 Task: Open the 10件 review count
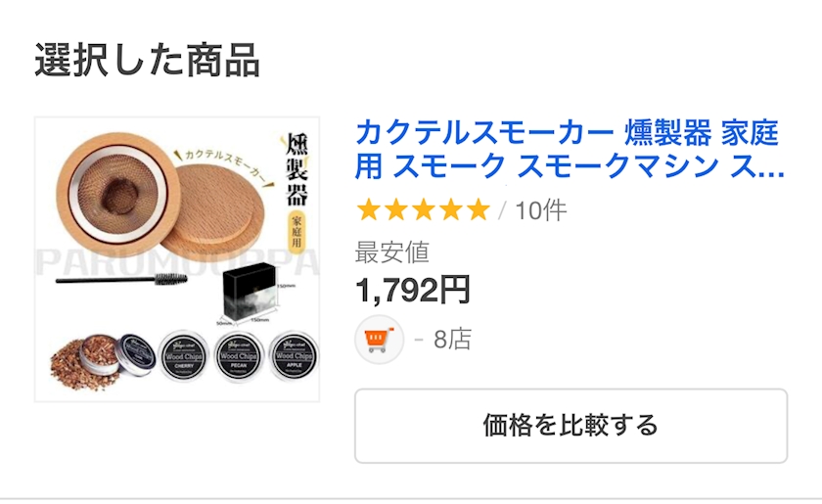click(541, 210)
